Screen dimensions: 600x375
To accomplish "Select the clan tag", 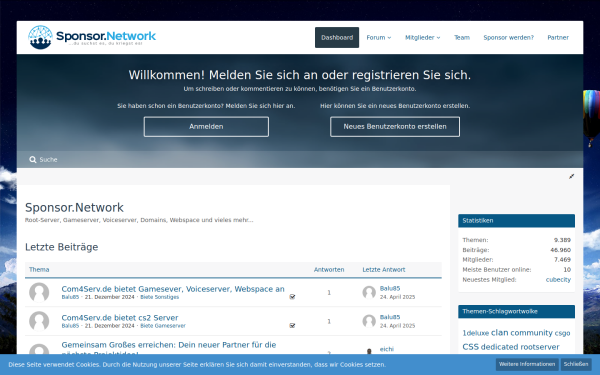I will tap(499, 333).
